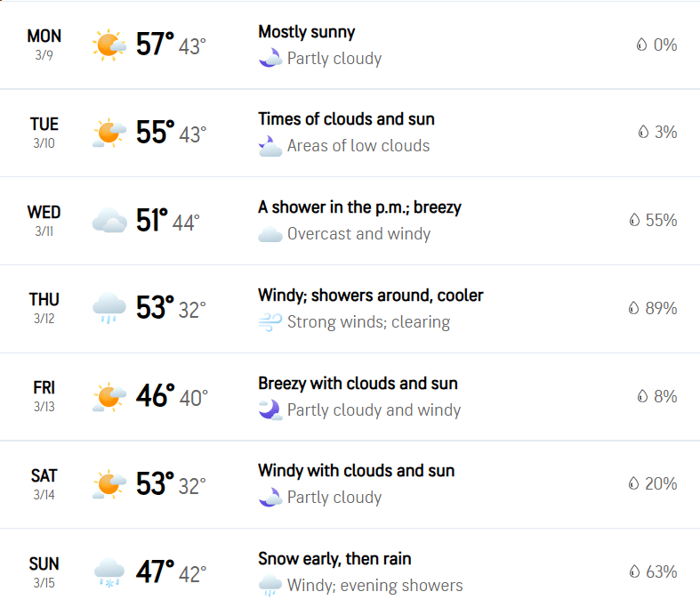This screenshot has width=700, height=616.
Task: Open the MON 3/9 forecast row
Action: [x=44, y=45]
